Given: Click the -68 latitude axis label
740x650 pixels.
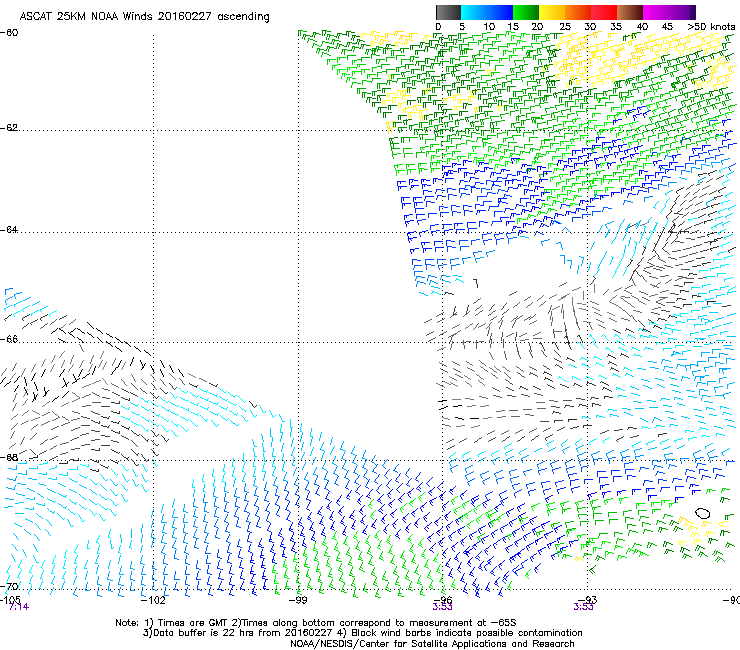Looking at the screenshot, I should (x=9, y=457).
